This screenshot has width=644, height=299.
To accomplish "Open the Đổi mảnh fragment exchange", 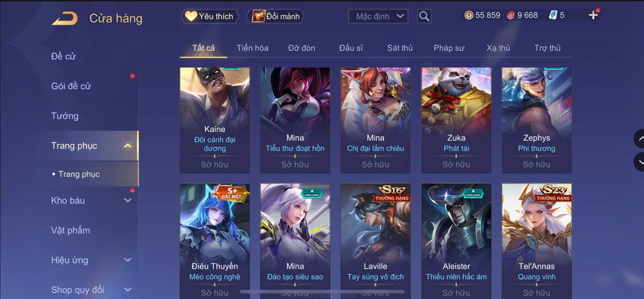I will point(276,16).
